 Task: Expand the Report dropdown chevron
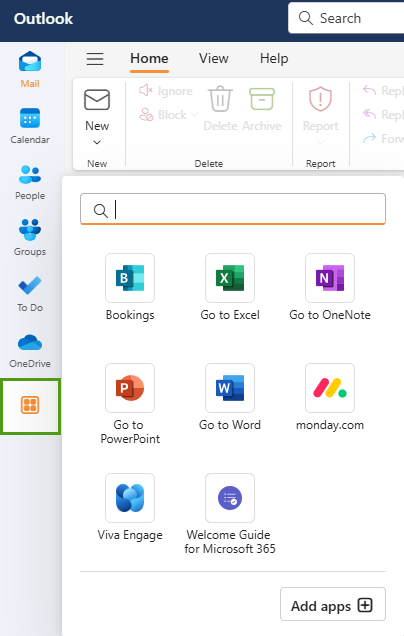click(x=320, y=142)
